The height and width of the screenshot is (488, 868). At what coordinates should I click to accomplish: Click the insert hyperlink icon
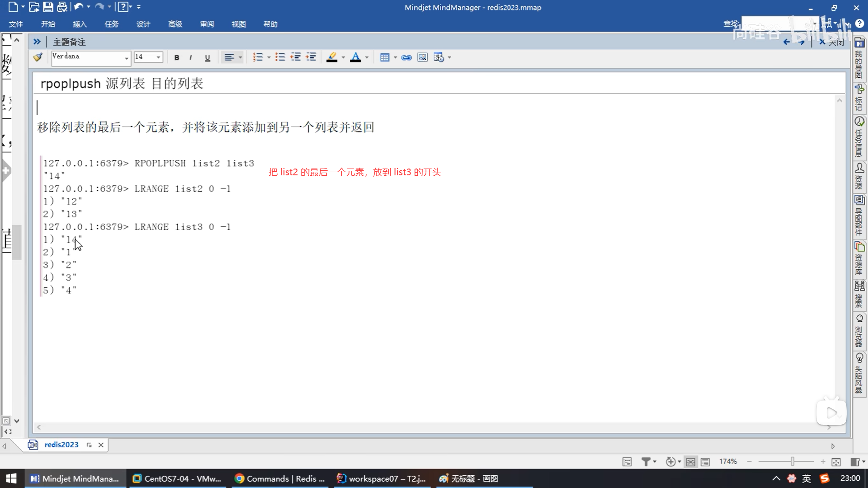click(x=406, y=57)
